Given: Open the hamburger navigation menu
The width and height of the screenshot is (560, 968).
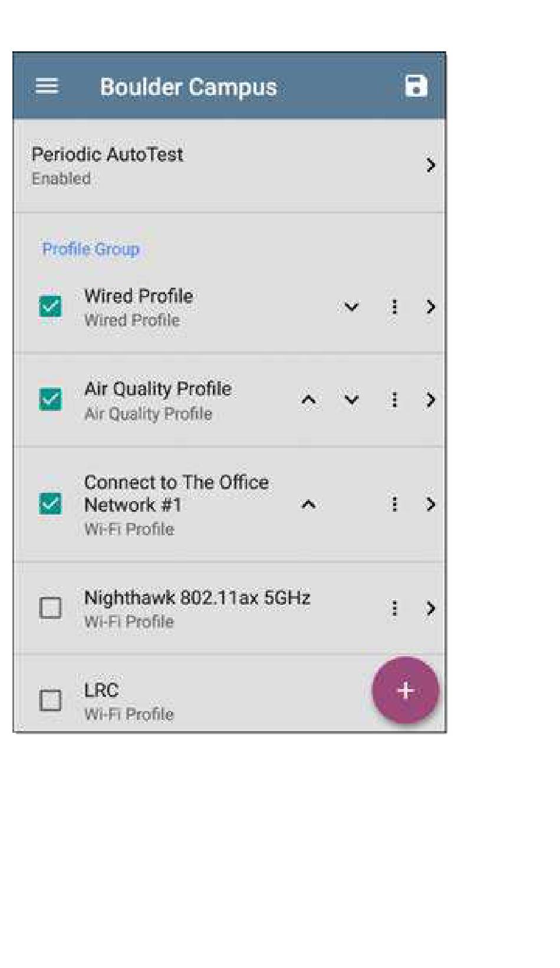Looking at the screenshot, I should click(47, 87).
